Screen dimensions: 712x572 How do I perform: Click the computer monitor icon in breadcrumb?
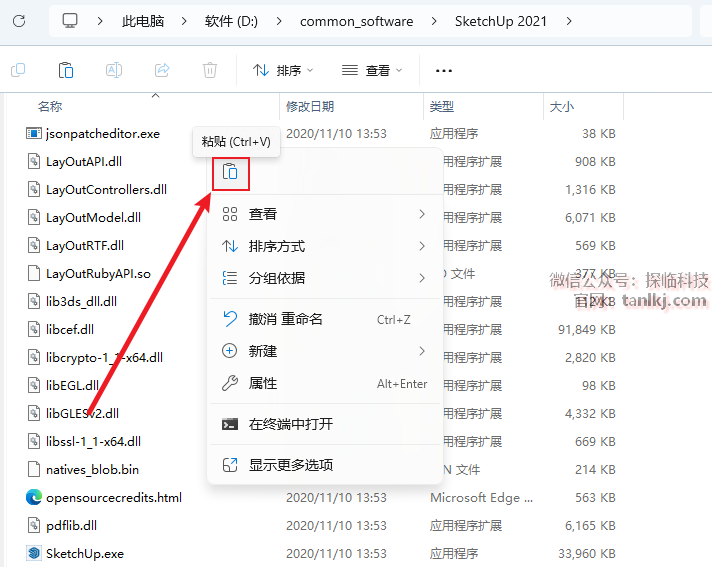70,21
